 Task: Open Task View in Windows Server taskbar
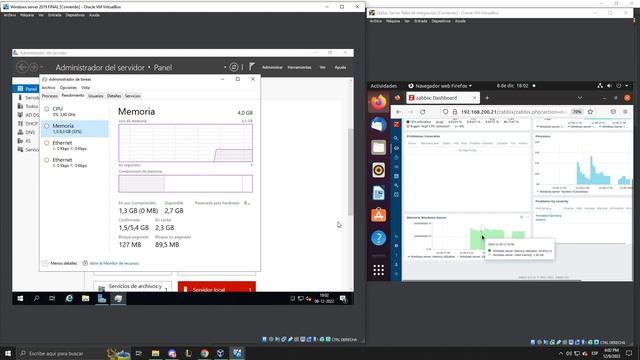click(x=52, y=299)
